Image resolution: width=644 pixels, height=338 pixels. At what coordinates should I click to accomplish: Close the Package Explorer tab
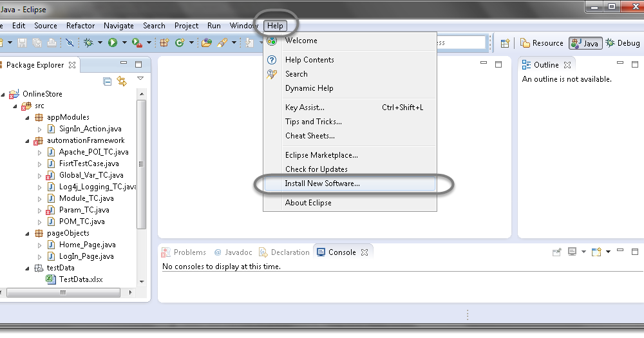pyautogui.click(x=72, y=65)
